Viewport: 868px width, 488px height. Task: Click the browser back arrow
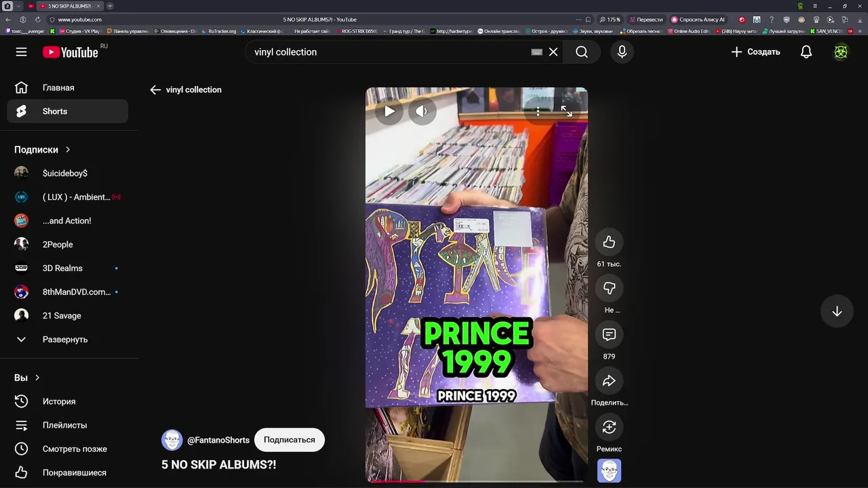(x=9, y=20)
